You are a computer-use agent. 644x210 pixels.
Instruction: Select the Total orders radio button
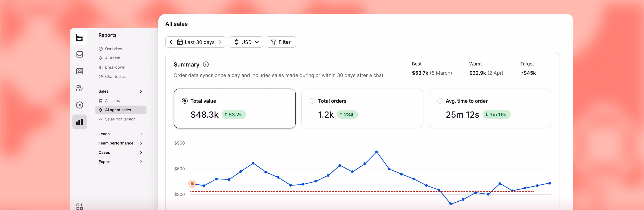(x=312, y=101)
